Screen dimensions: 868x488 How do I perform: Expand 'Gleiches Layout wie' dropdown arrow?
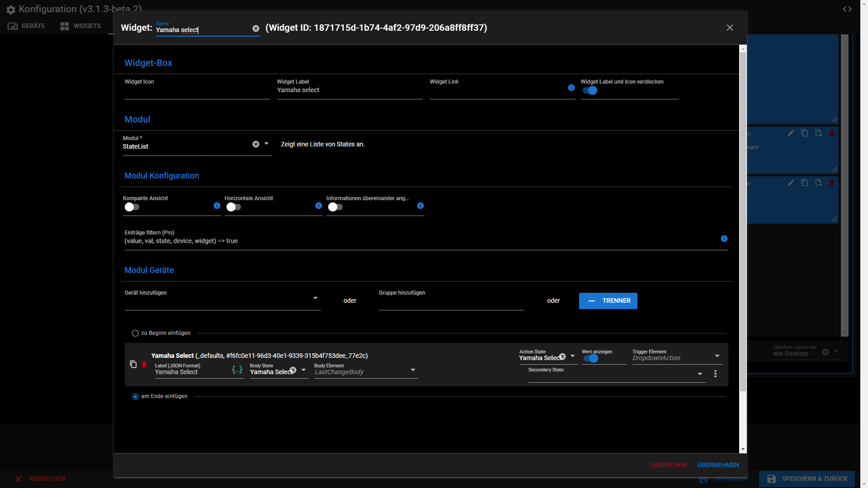[836, 352]
